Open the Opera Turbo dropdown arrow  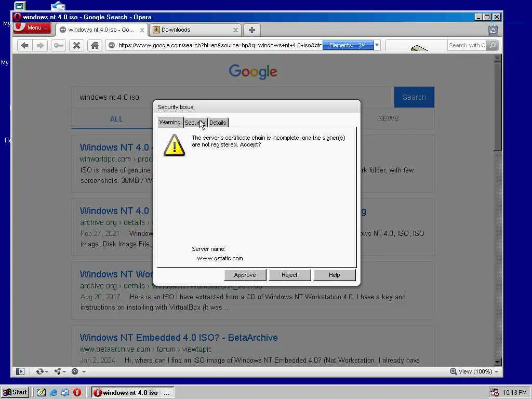click(84, 372)
